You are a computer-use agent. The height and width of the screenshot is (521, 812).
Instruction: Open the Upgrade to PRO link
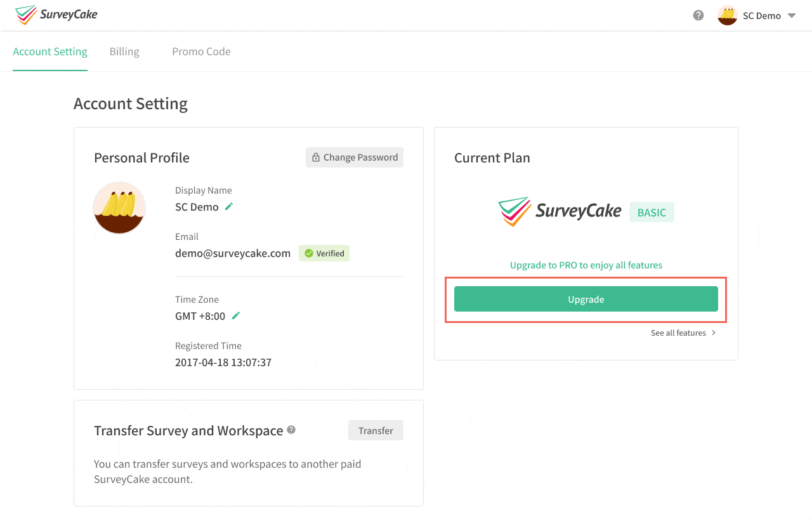tap(586, 265)
